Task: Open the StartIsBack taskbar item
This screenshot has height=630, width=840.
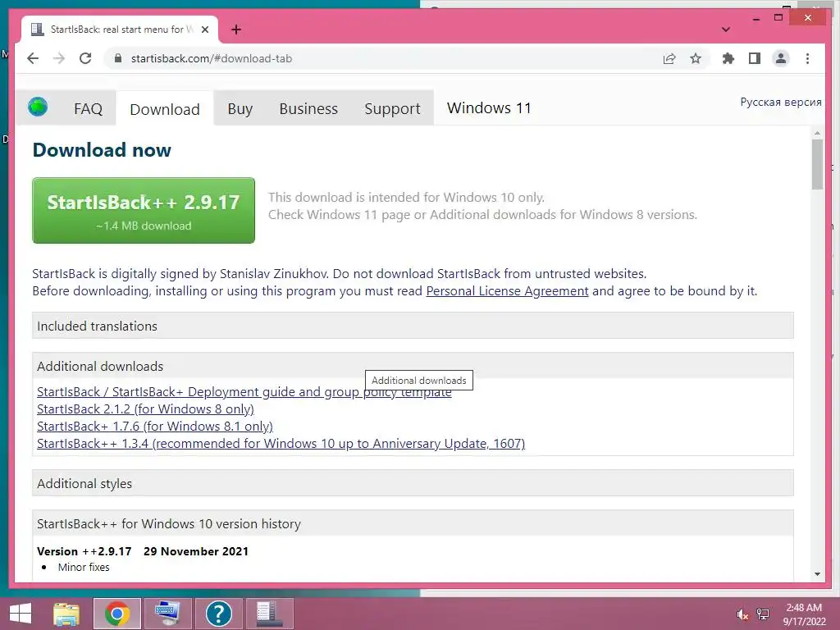Action: pos(269,614)
